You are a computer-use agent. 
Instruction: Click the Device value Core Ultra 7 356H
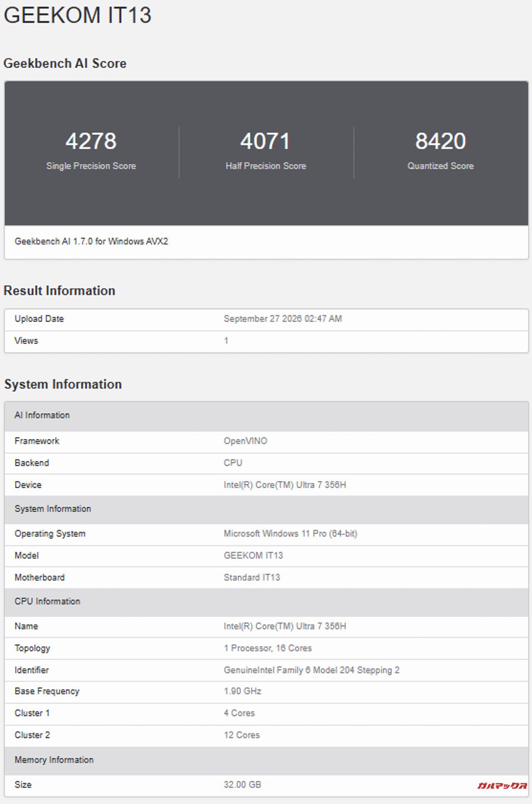tap(285, 485)
